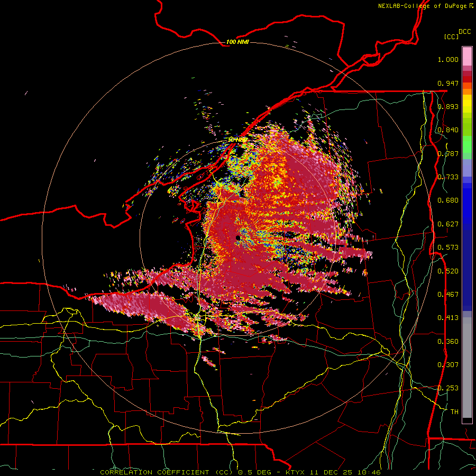This screenshot has width=476, height=476.
Task: Click the 100 NMI range ring label
Action: [x=237, y=42]
